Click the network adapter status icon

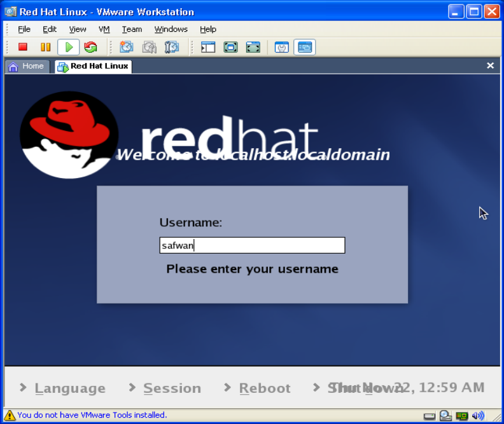pyautogui.click(x=461, y=416)
